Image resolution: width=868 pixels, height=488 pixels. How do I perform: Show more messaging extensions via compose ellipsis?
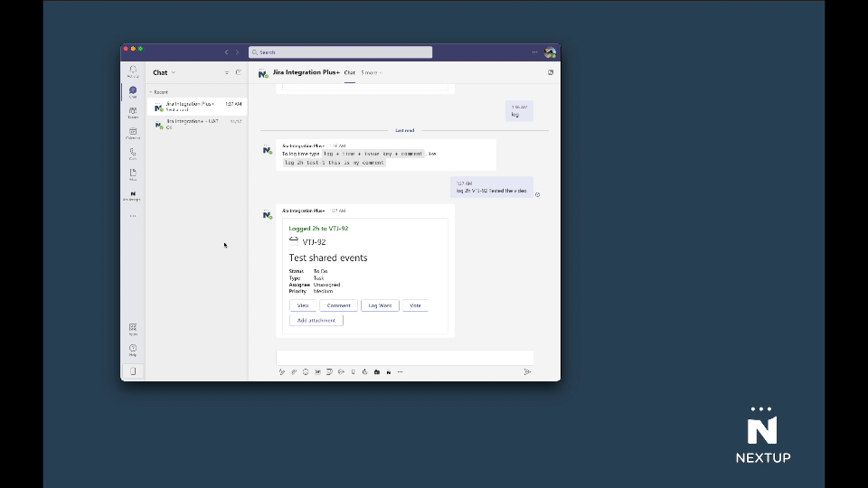(401, 371)
